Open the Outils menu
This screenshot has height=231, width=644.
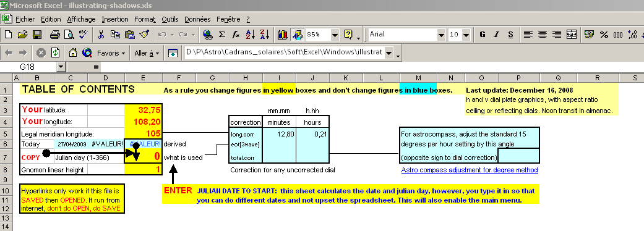click(170, 19)
